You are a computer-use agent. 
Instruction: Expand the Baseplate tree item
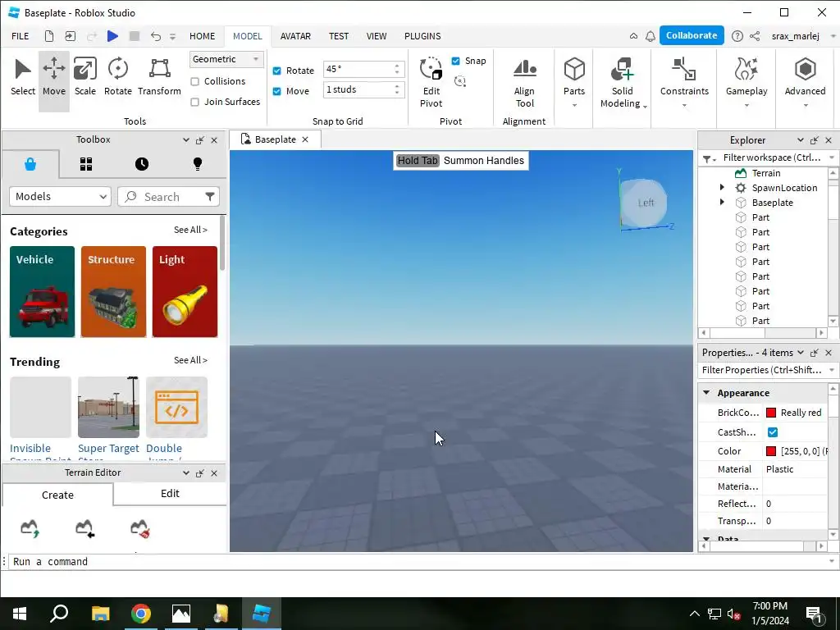click(x=722, y=203)
